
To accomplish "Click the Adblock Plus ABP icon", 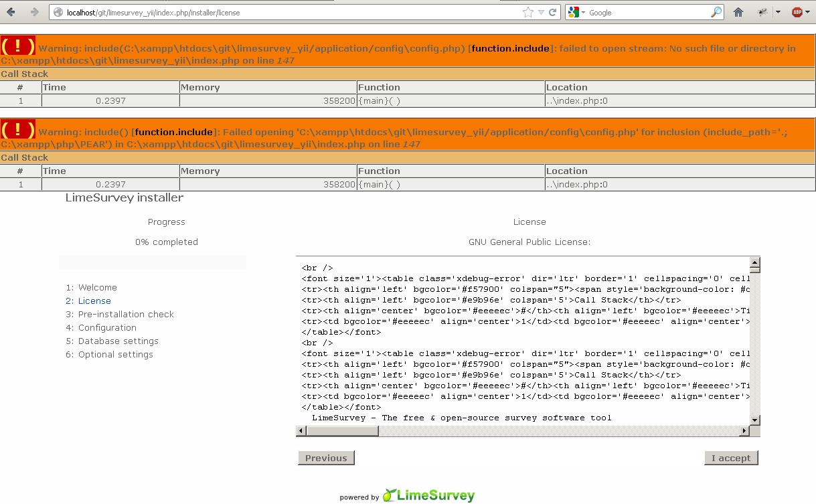I will click(x=797, y=12).
